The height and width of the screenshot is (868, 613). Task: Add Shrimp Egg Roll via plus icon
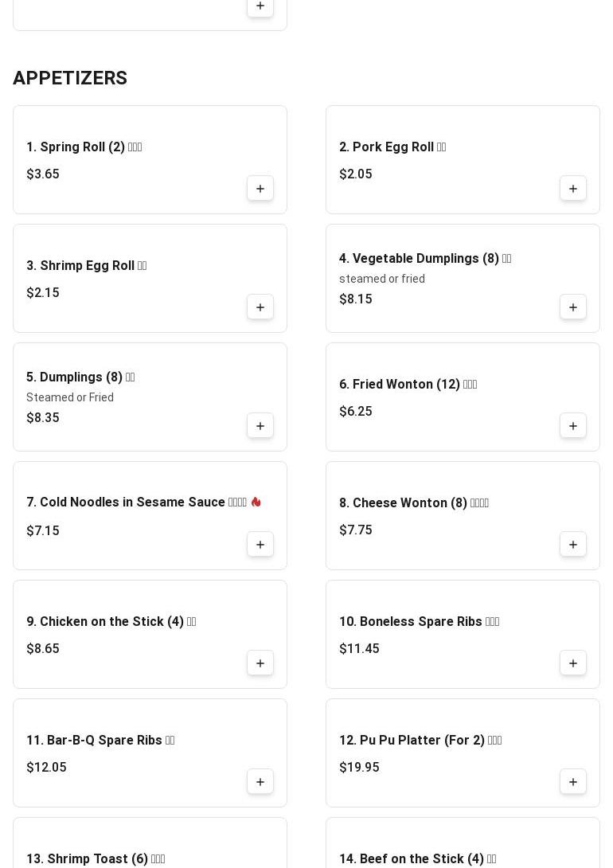[x=260, y=307]
